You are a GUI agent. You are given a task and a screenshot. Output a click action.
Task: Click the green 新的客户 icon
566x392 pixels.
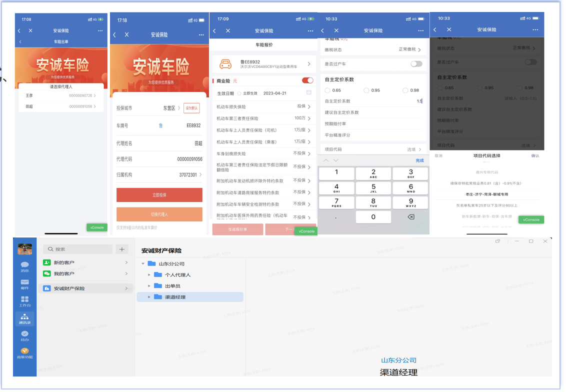[x=46, y=262]
